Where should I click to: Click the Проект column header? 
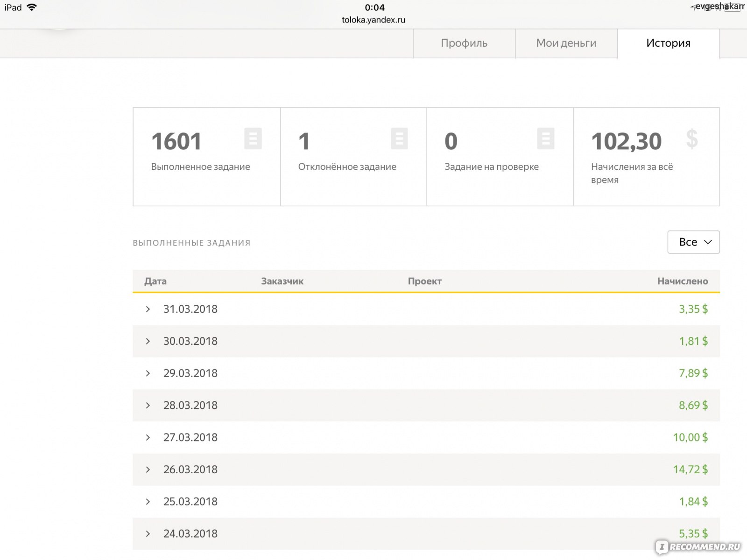(424, 281)
